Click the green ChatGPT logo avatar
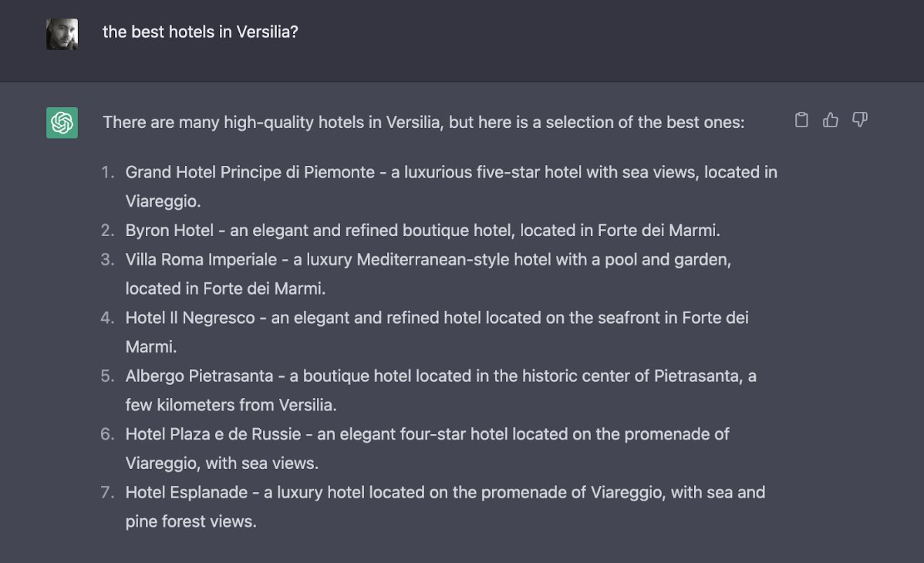924x563 pixels. point(62,123)
